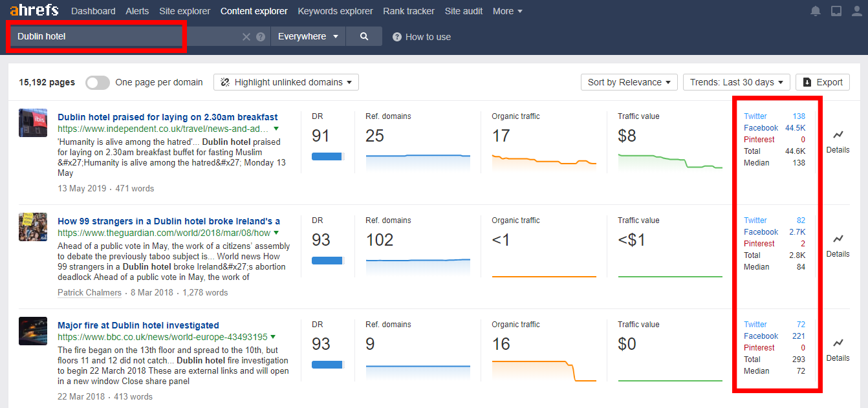Click Ref. domains chart showing 25
This screenshot has height=408, width=868.
pos(418,162)
